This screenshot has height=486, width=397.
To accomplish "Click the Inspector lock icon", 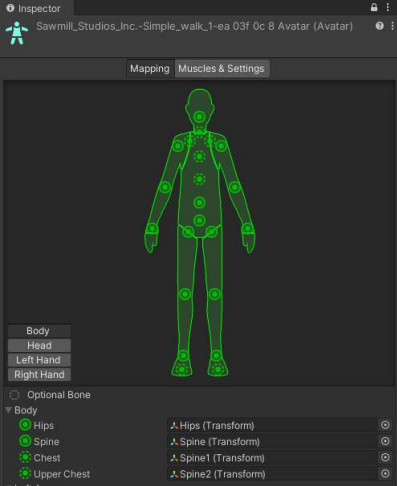I will (374, 7).
